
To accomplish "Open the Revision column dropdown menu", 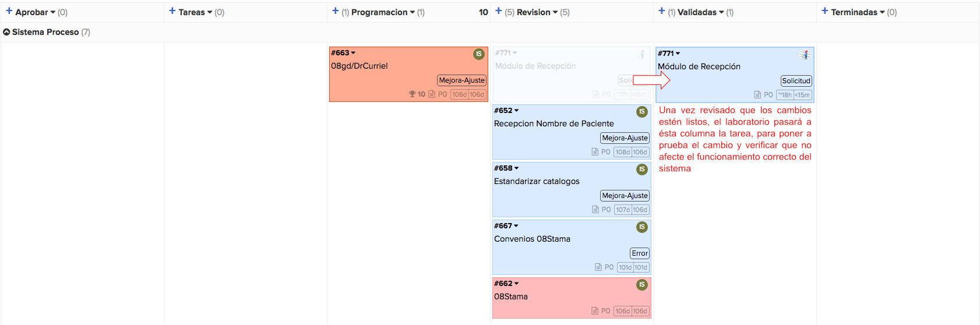I will pos(555,12).
